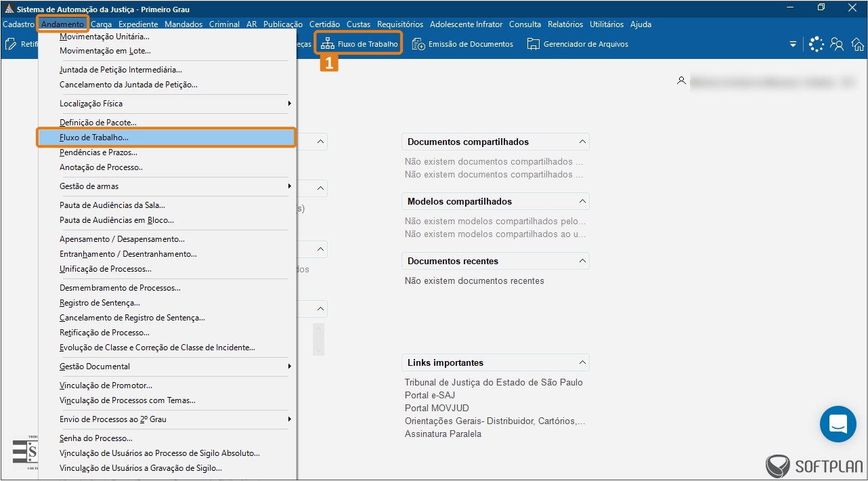
Task: Open the AR menu
Action: [252, 24]
